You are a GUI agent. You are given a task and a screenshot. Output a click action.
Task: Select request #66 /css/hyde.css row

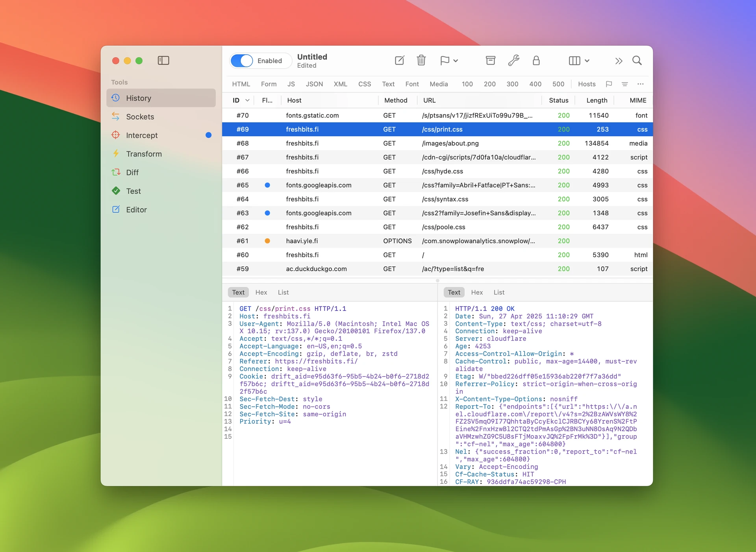pos(437,171)
